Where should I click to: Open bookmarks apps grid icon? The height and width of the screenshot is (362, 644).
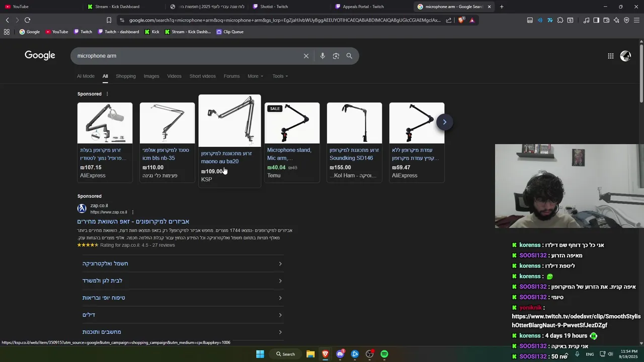click(7, 32)
